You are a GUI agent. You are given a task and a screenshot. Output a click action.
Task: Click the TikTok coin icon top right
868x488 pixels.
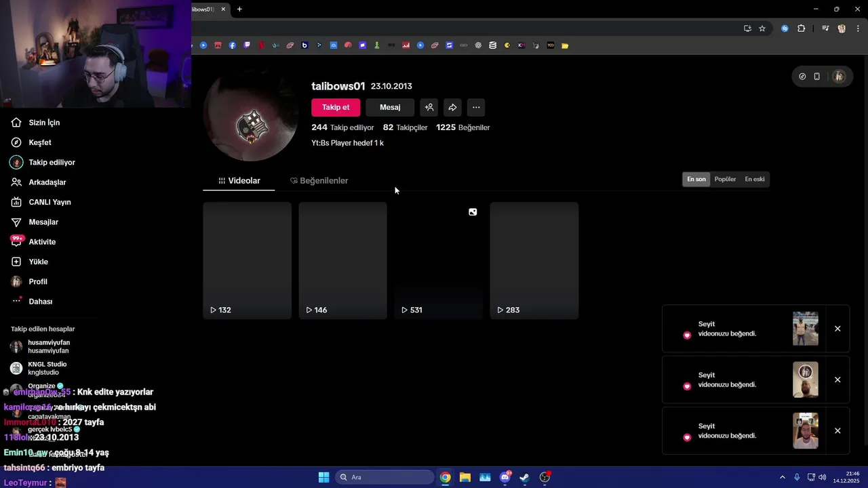pyautogui.click(x=802, y=77)
